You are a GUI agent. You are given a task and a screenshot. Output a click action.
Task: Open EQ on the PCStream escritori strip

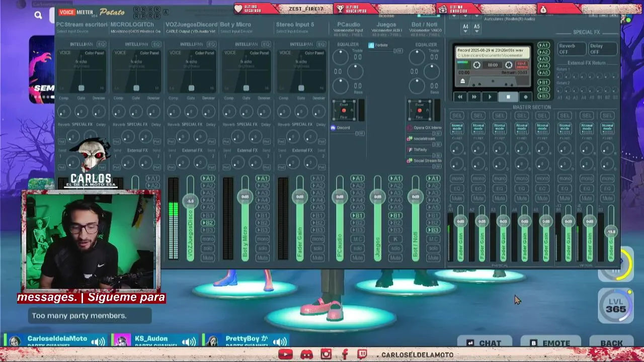click(x=101, y=44)
